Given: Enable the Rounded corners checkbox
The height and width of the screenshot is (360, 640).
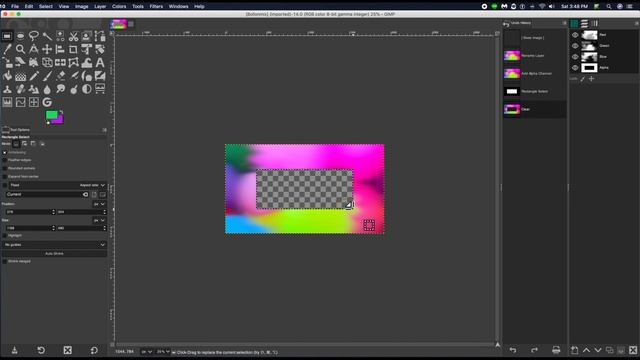Looking at the screenshot, I should click(x=4, y=168).
